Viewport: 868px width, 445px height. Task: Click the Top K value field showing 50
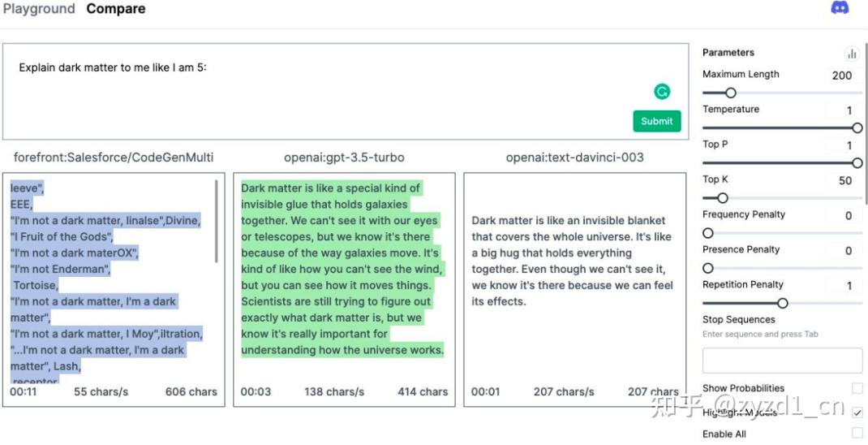pyautogui.click(x=844, y=180)
